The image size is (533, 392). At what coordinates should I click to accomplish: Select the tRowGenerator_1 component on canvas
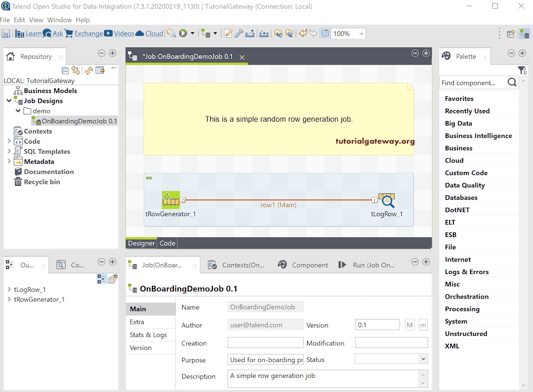[x=171, y=200]
